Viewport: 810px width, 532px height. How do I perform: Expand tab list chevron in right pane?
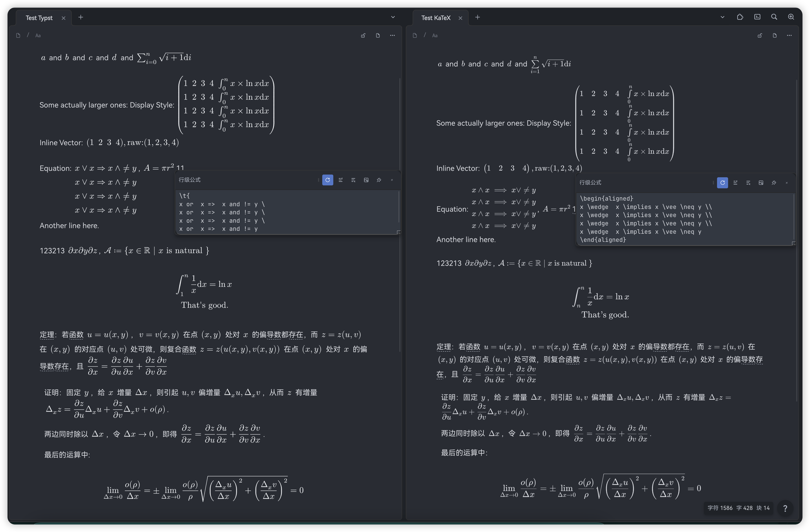722,17
